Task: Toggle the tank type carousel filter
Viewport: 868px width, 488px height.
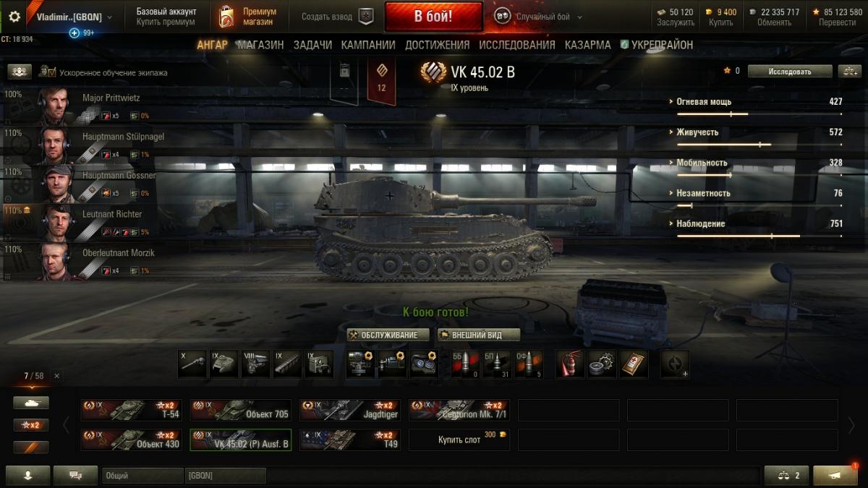Action: (x=31, y=403)
